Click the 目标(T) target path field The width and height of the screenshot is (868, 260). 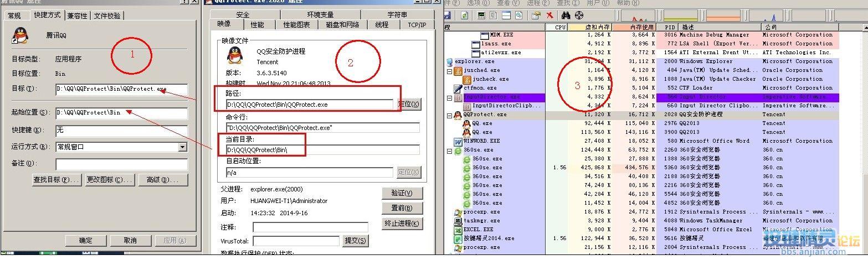pyautogui.click(x=121, y=89)
